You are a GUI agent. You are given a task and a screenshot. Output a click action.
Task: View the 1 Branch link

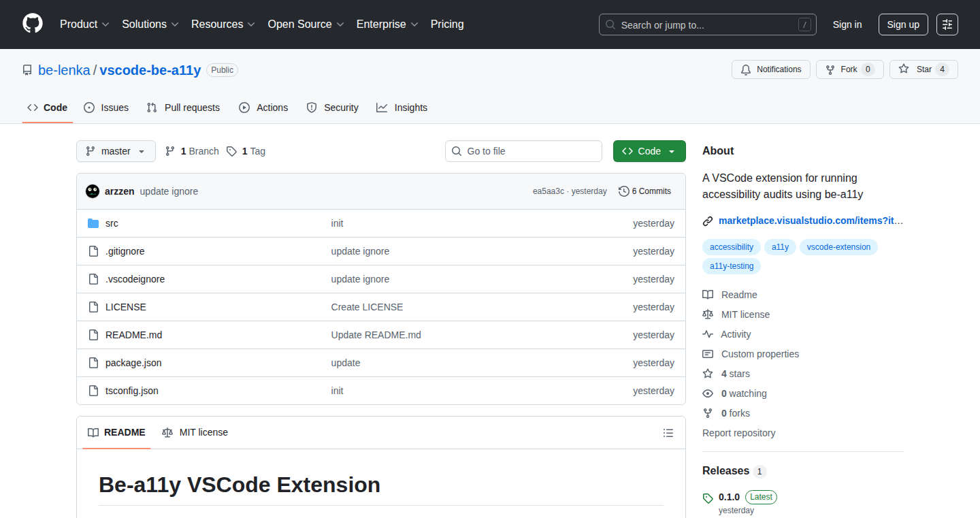coord(192,151)
